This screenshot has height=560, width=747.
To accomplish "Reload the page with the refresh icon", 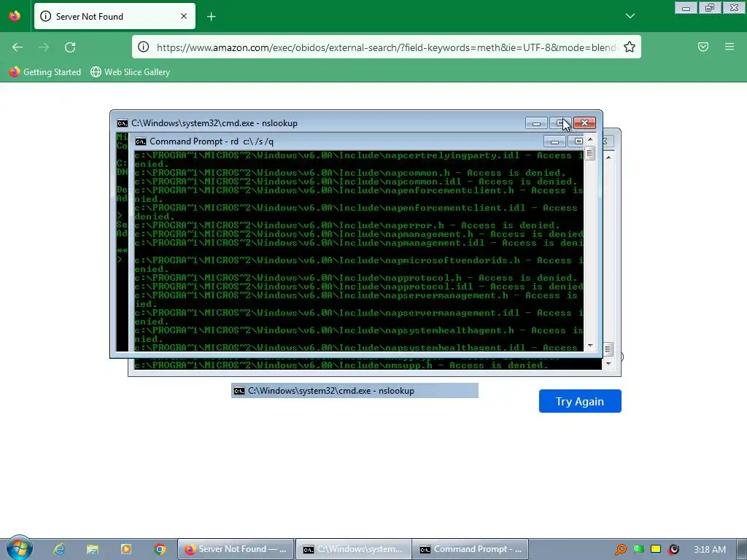I will coord(70,47).
